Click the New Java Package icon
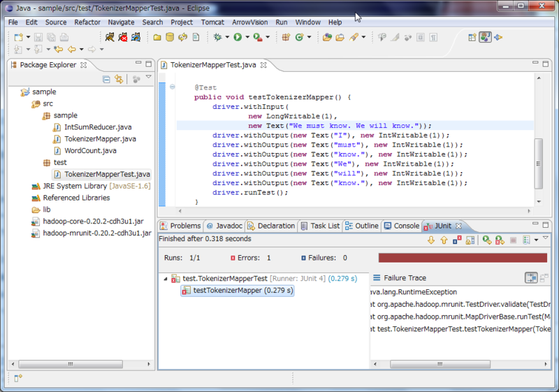The height and width of the screenshot is (392, 559). pos(286,37)
